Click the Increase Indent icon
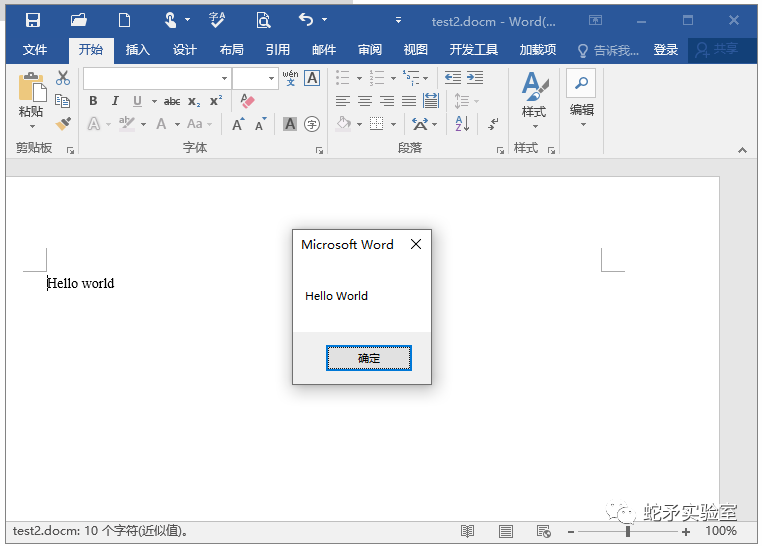 click(x=475, y=78)
